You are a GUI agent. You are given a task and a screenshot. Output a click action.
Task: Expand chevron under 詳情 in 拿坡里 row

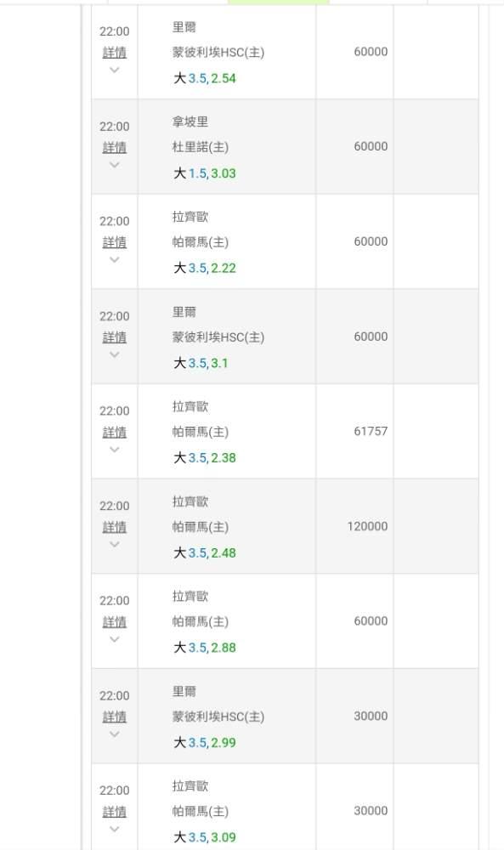pyautogui.click(x=115, y=165)
